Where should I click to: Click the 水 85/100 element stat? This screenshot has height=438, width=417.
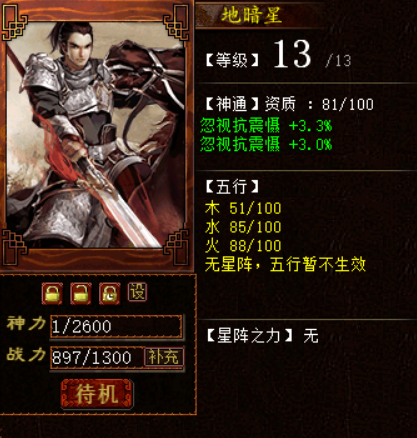[243, 227]
